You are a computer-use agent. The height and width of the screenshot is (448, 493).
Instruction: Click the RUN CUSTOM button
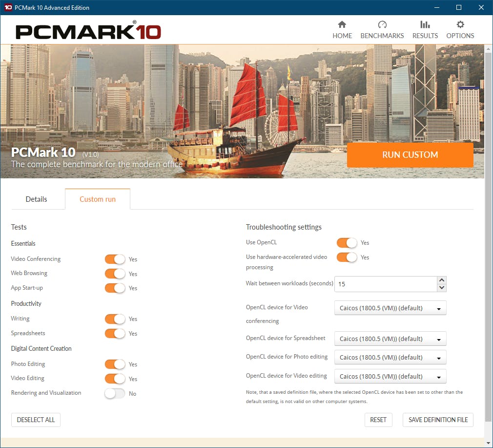click(x=410, y=155)
